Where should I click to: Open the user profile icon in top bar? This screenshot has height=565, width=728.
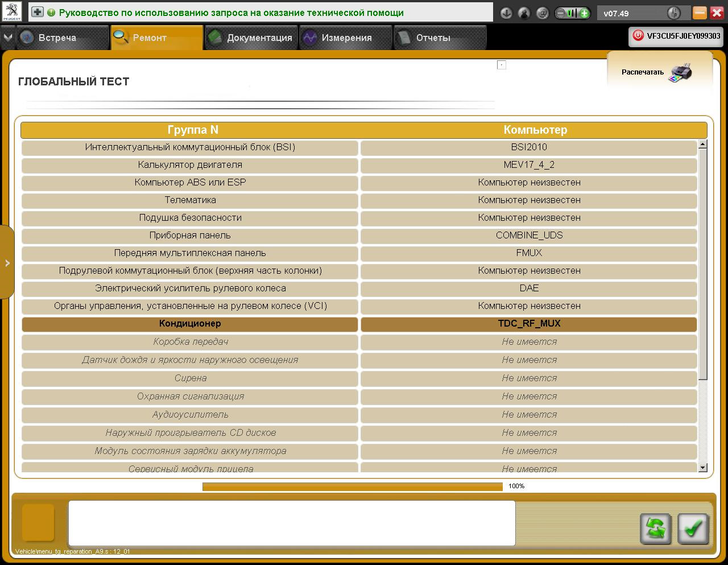(524, 13)
